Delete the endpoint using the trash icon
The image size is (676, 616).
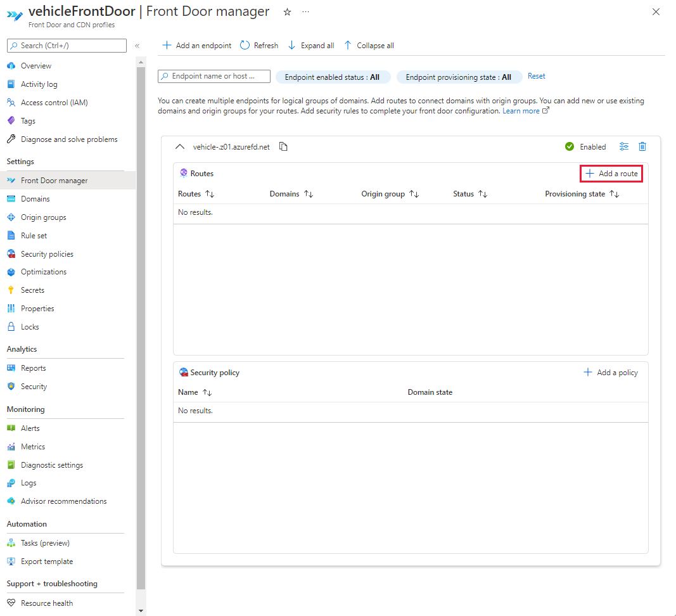coord(642,146)
